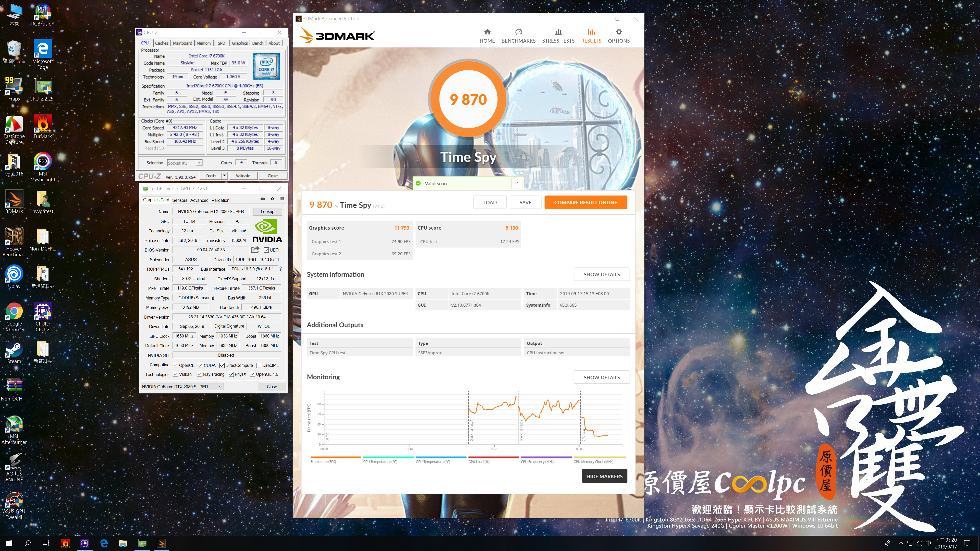Toggle UEFI checkbox in GPU-Z
Image resolution: width=980 pixels, height=551 pixels.
pos(266,250)
